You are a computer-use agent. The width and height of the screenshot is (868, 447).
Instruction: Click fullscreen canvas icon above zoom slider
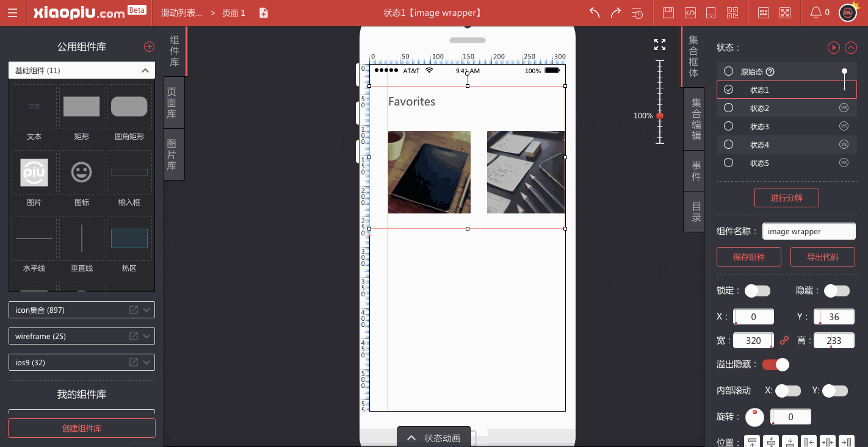tap(660, 45)
